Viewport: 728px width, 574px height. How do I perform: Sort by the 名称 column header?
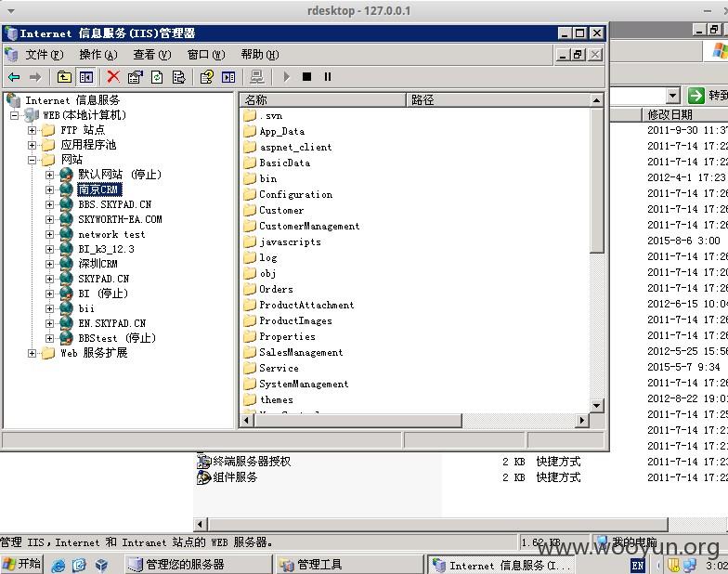tap(323, 100)
